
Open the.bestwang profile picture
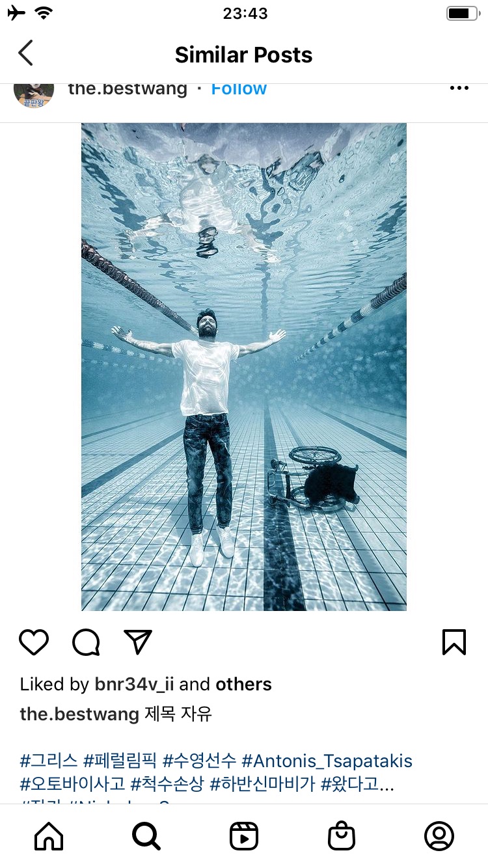(34, 92)
